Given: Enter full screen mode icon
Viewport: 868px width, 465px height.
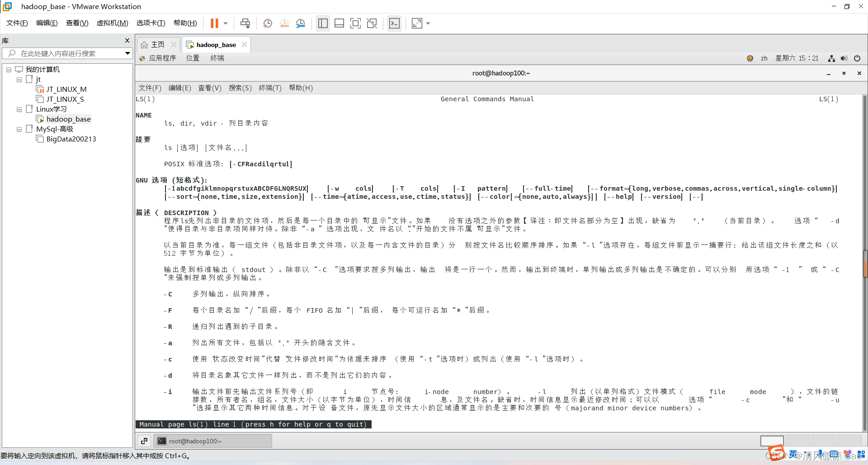Looking at the screenshot, I should point(355,23).
